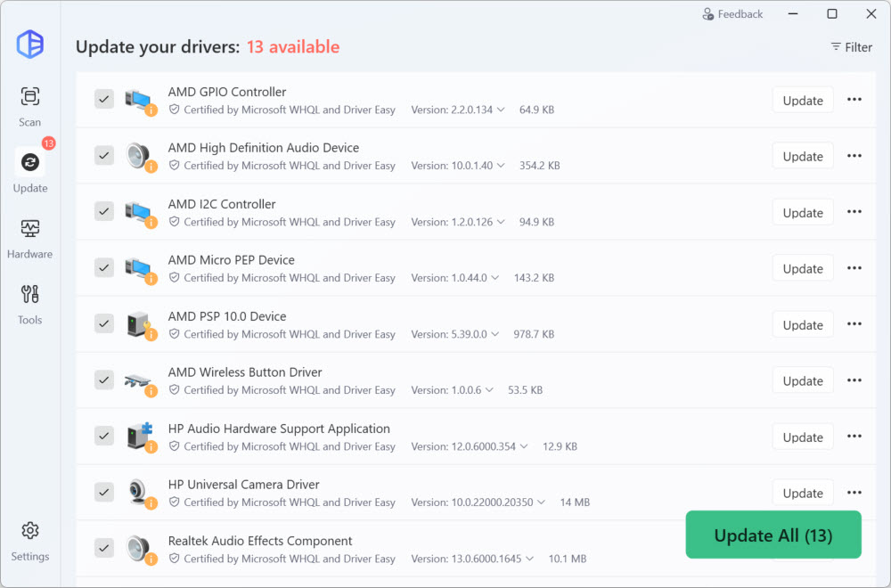Expand version dropdown for AMD I2C Controller
Screen dimensions: 891x588
(501, 222)
